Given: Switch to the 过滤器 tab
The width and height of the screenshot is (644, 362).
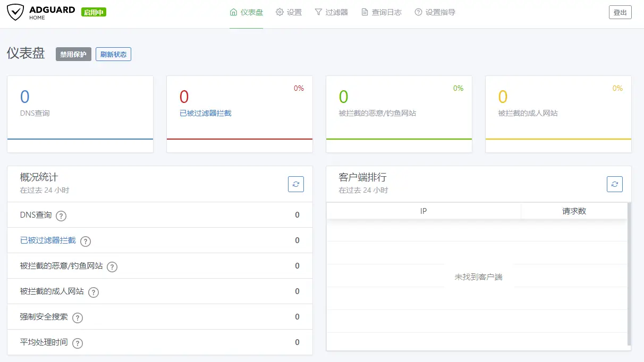Looking at the screenshot, I should tap(331, 12).
